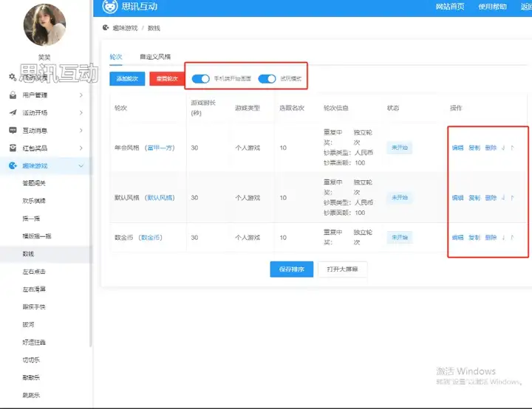Click the 红包奖品 gift icon in sidebar
Screen dimensions: 532x409
[13, 148]
